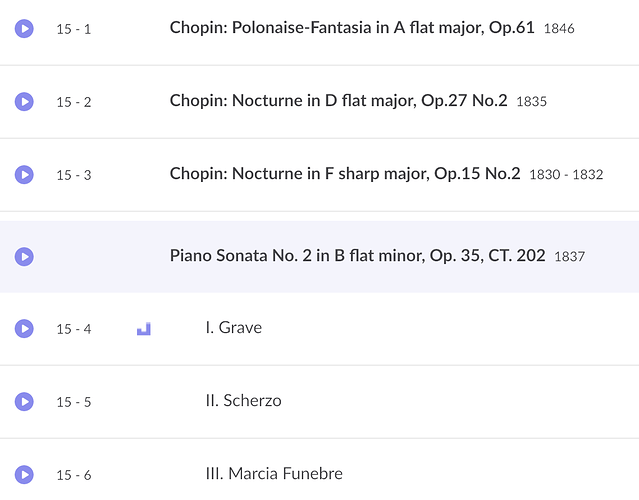Click track number 15 - 1

74,29
